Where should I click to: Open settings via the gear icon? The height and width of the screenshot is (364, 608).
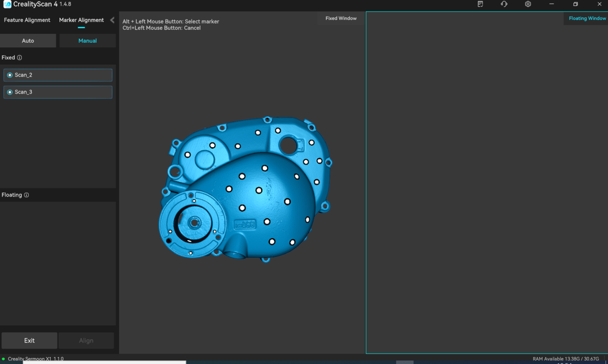point(528,4)
